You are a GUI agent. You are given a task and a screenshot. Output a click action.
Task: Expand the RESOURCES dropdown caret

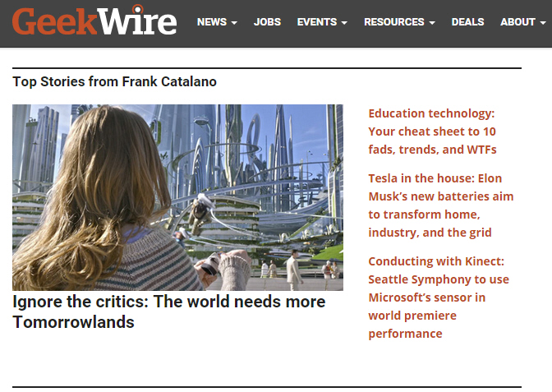432,23
